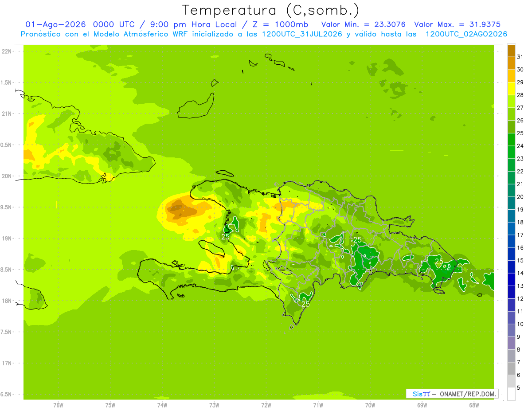Click the title "Temperatura (C,somb.)"

coord(271,10)
